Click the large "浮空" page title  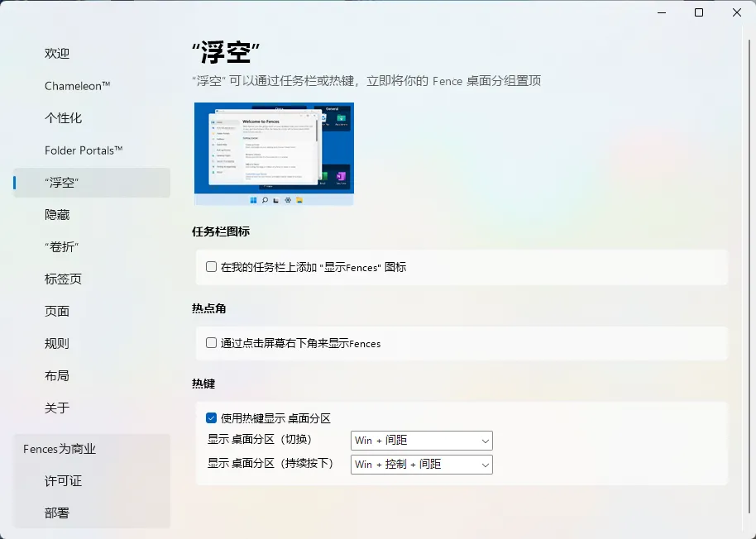coord(226,53)
